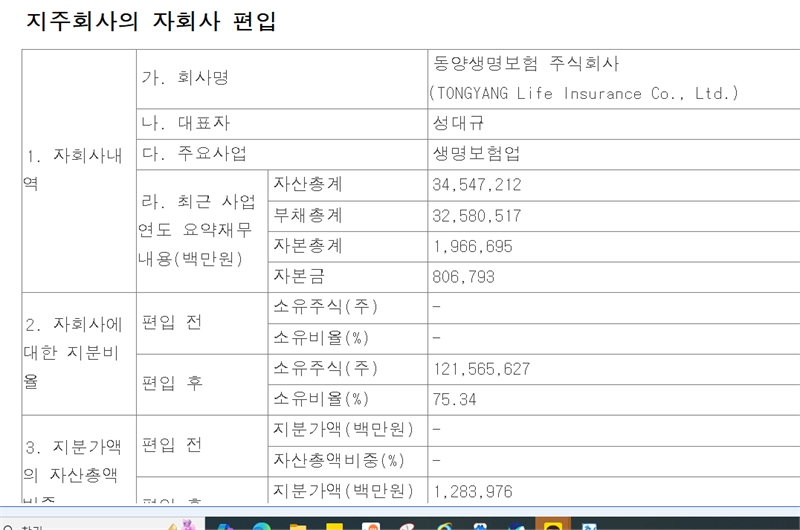The height and width of the screenshot is (530, 800).
Task: Select total equity value 1,966,695
Action: pos(472,246)
